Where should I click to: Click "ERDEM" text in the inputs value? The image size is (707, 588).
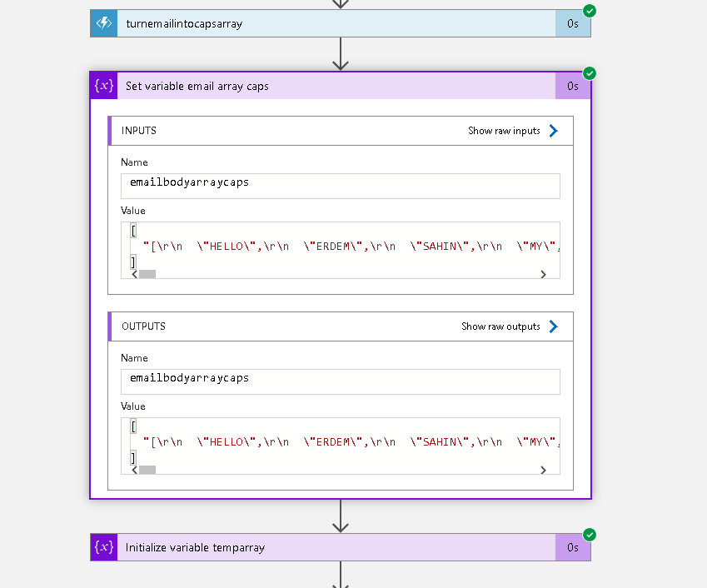click(333, 247)
